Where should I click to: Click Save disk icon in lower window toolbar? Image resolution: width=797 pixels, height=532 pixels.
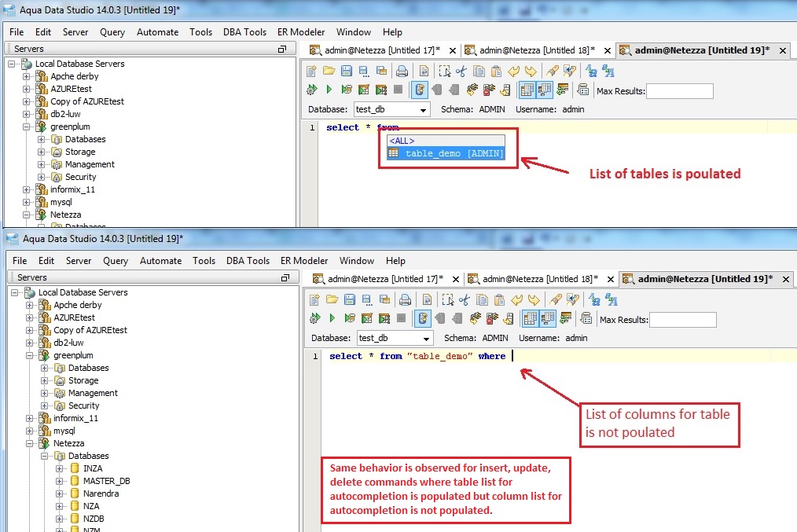click(x=350, y=299)
